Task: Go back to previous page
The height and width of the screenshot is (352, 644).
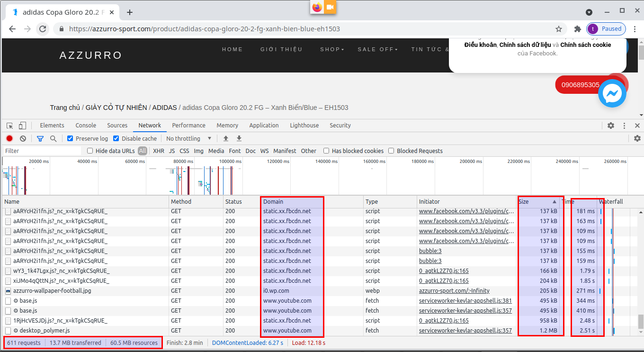Action: pos(12,29)
